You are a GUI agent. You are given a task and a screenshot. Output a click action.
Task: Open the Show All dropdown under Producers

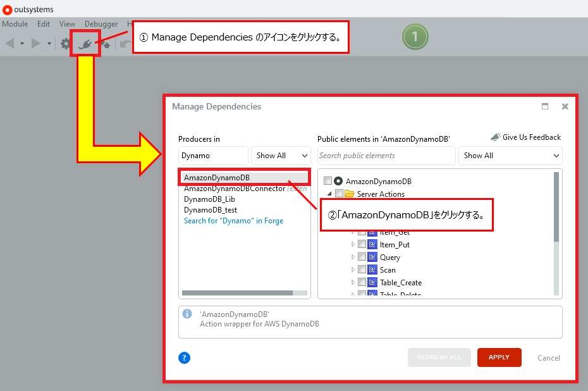280,155
